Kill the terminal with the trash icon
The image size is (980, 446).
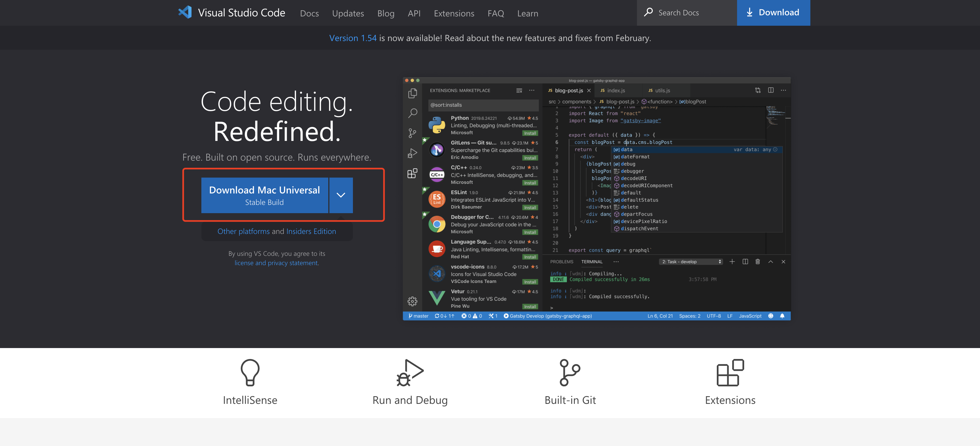point(758,261)
